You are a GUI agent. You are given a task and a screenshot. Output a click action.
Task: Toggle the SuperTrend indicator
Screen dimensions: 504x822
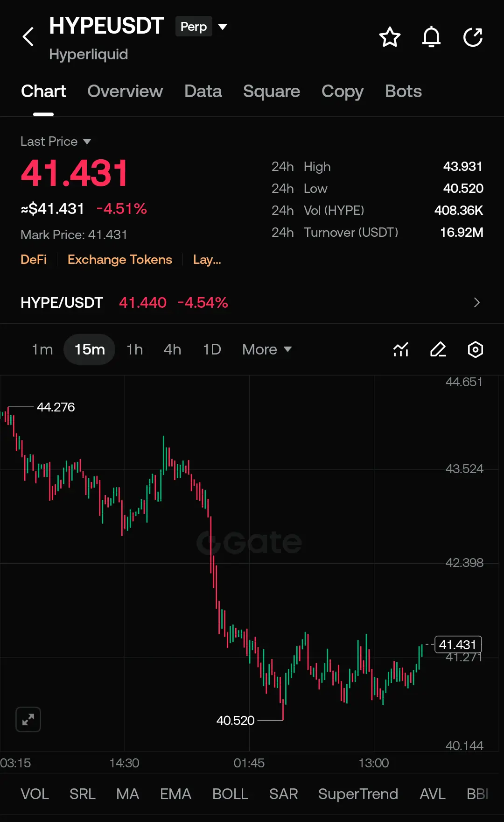pos(358,794)
